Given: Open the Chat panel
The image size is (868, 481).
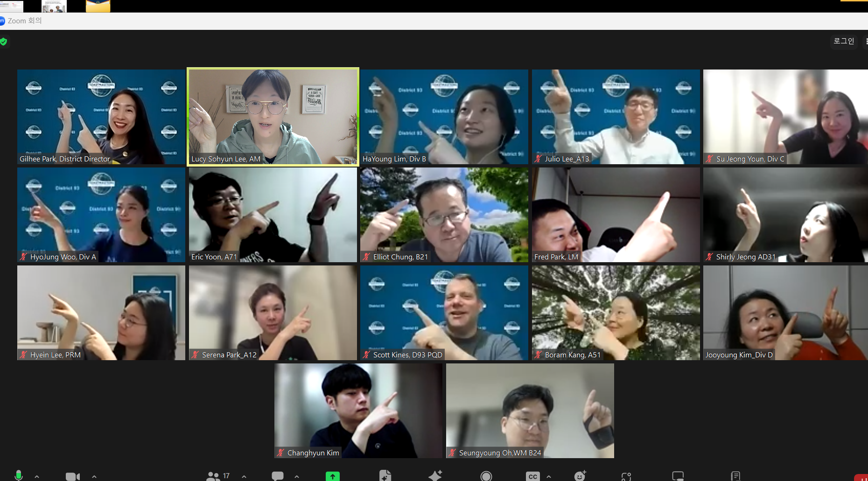Looking at the screenshot, I should (278, 476).
